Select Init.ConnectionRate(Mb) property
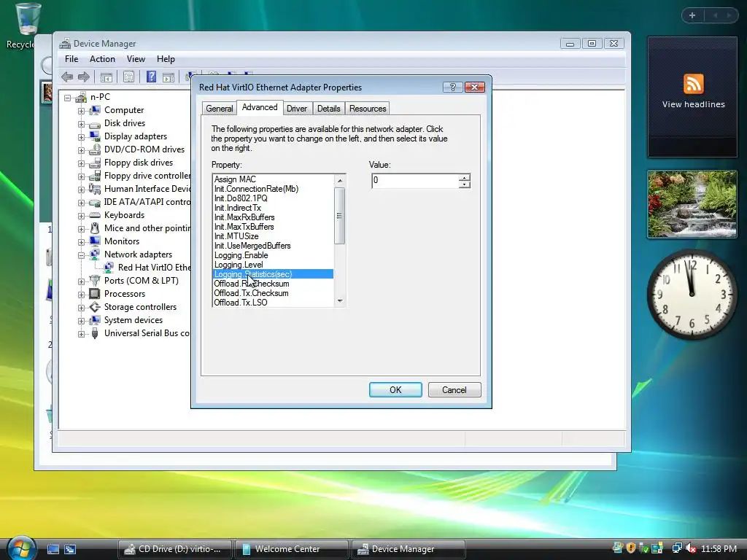Viewport: 747px width, 560px height. (273, 189)
